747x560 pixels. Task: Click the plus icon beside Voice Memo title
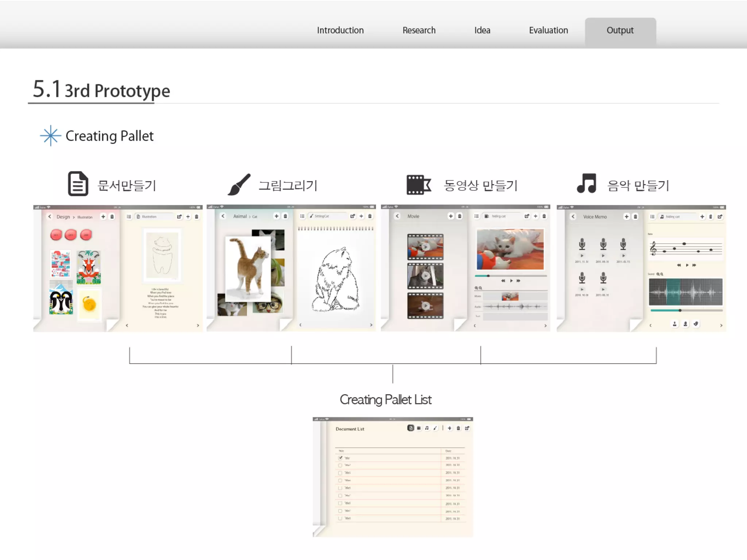(626, 217)
